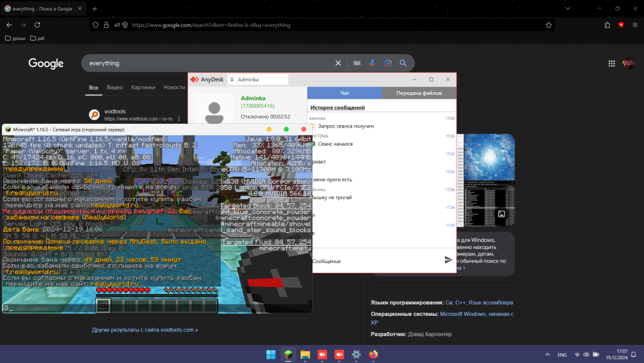Reload the Google search page
Screen dimensions: 644x363
(37, 25)
